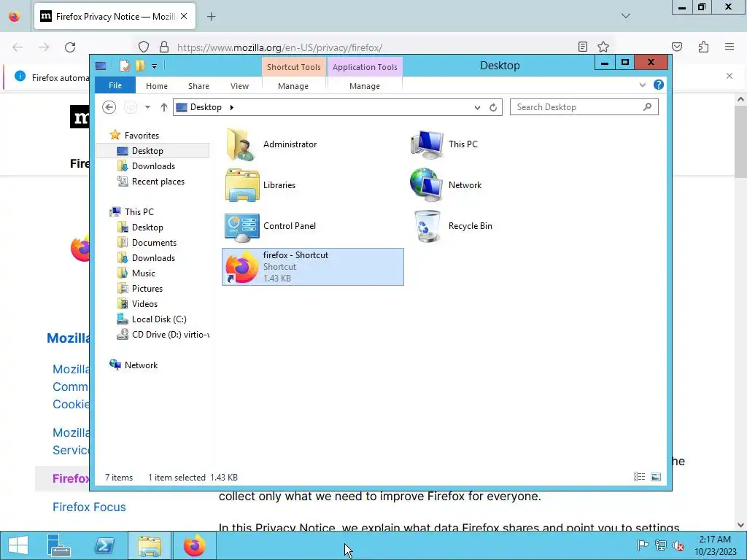Open address bar history dropdown
This screenshot has height=560, width=747.
pyautogui.click(x=477, y=108)
